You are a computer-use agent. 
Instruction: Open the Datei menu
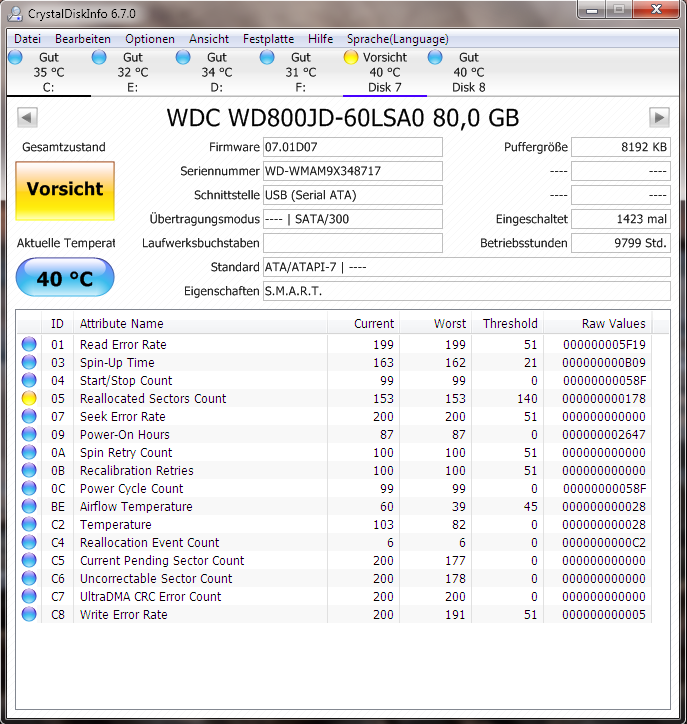(x=28, y=39)
